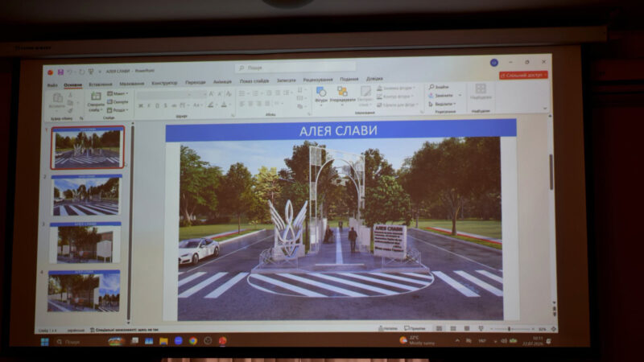Switch to Показ слайдів tab
The height and width of the screenshot is (362, 644).
click(x=254, y=81)
